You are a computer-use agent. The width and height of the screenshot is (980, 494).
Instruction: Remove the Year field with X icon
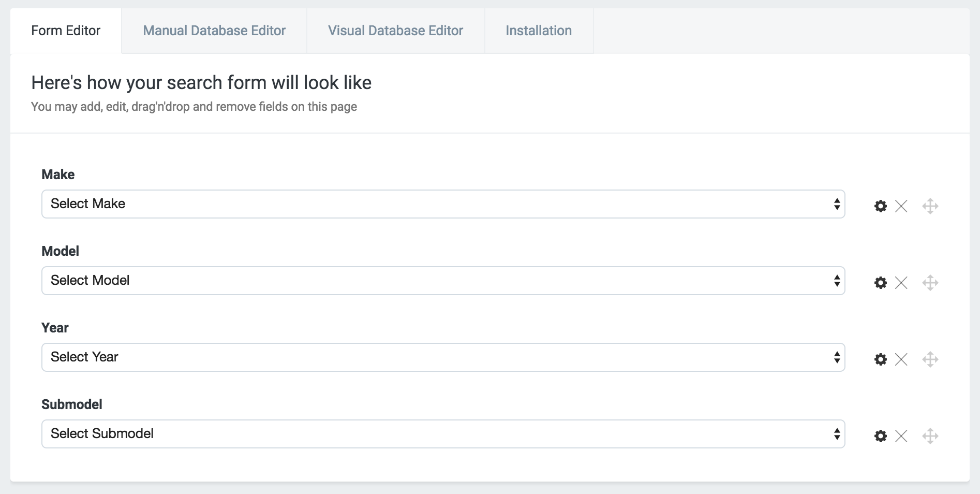coord(901,359)
